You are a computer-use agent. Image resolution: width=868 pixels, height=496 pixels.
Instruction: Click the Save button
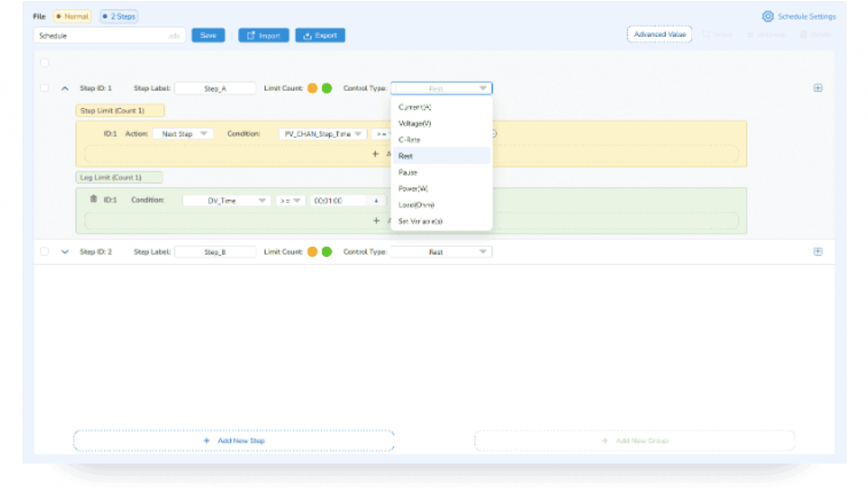[x=208, y=36]
